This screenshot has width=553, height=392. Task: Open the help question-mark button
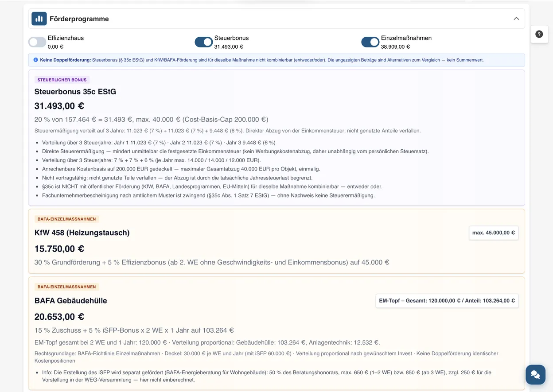coord(539,34)
